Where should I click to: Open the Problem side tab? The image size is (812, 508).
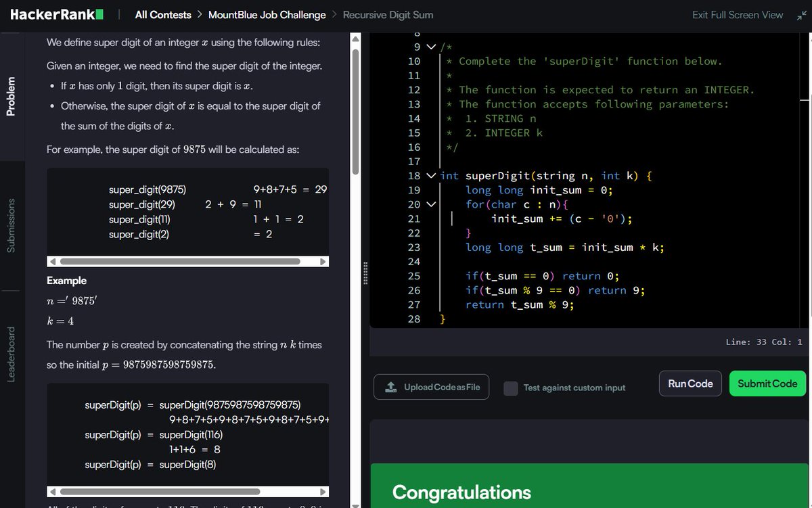pos(11,96)
